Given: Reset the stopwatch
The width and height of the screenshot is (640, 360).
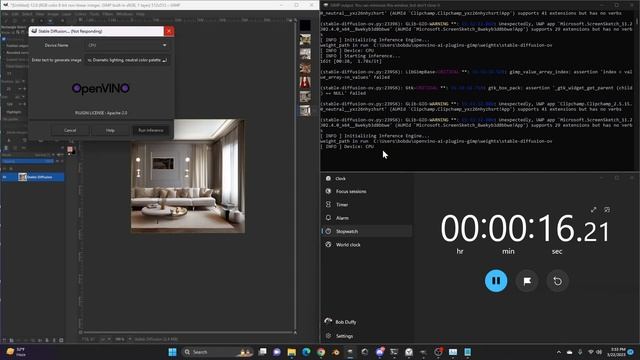Looking at the screenshot, I should pyautogui.click(x=558, y=281).
